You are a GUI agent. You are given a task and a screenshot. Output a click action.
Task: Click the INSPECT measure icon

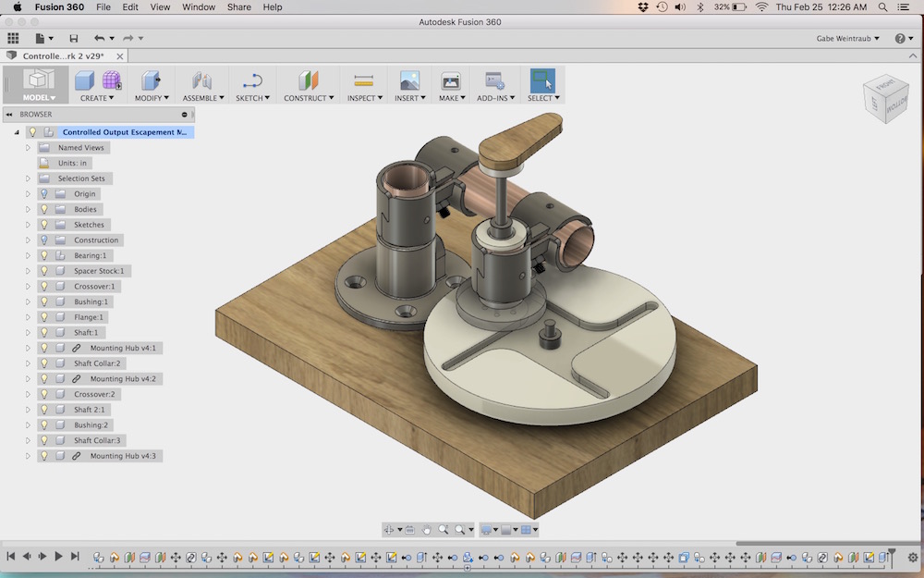(363, 80)
